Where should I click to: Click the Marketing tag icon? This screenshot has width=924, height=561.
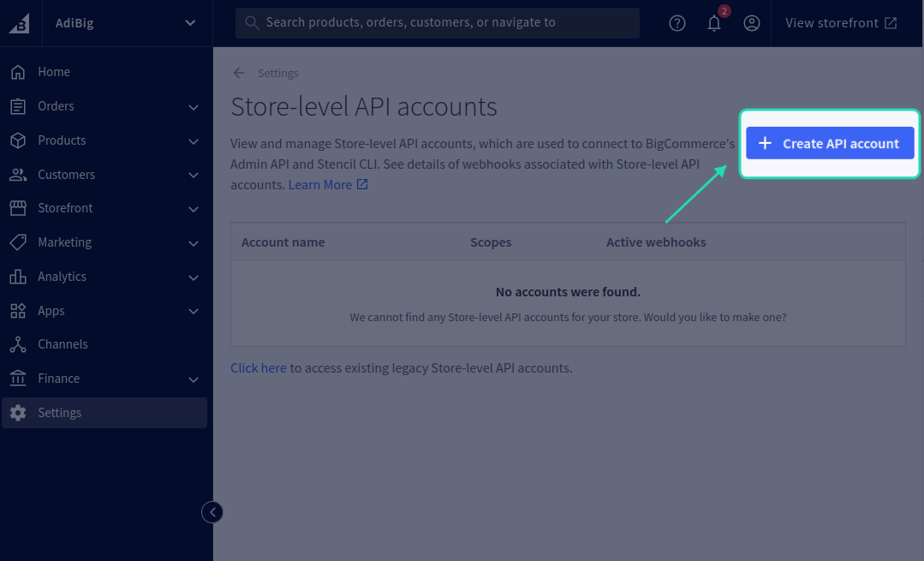coord(18,242)
